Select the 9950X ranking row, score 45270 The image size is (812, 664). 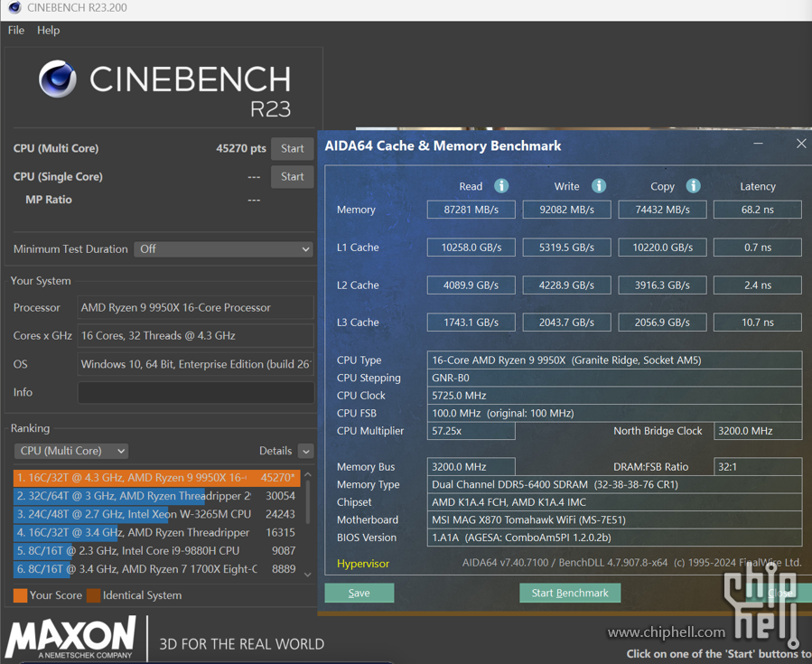click(x=157, y=478)
